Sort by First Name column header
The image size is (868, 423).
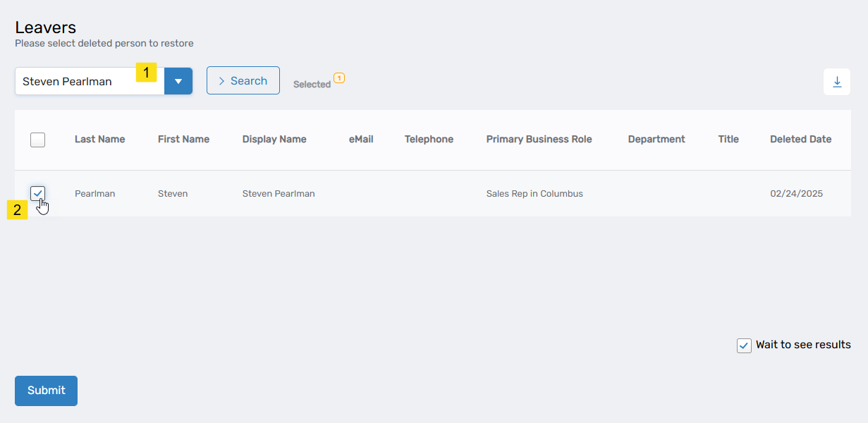(x=183, y=140)
